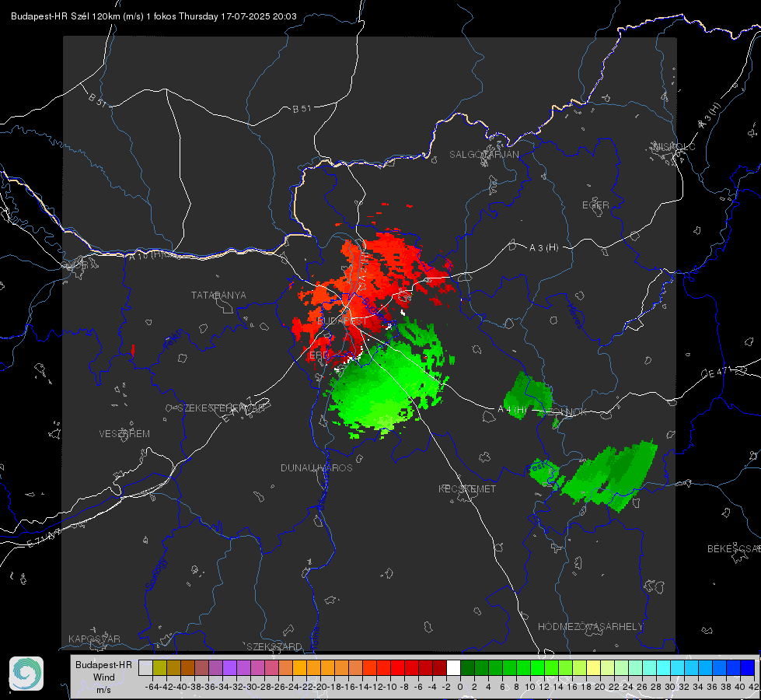Click the SALGÓTARJÁN city label

pos(483,155)
